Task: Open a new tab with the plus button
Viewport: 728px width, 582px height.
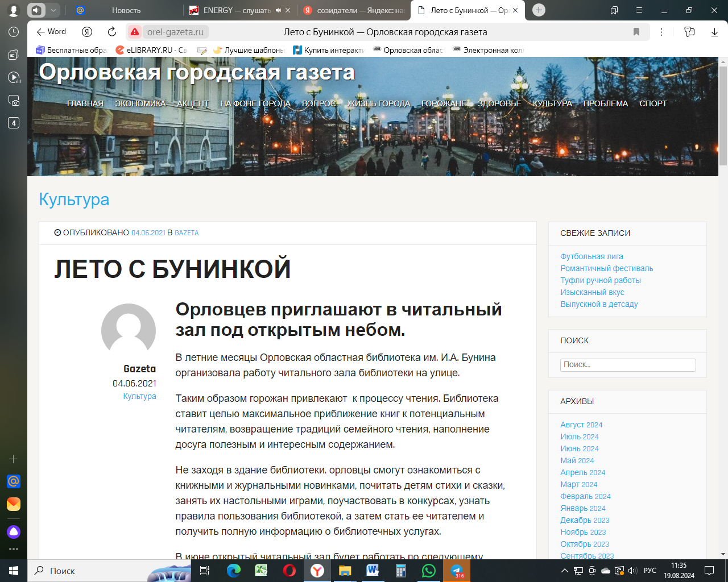Action: [x=539, y=10]
